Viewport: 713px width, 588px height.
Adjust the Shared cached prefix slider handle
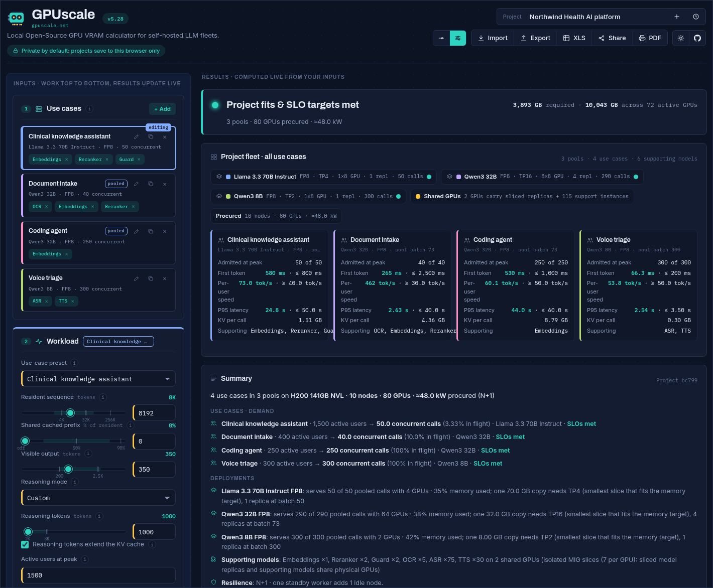pyautogui.click(x=25, y=441)
